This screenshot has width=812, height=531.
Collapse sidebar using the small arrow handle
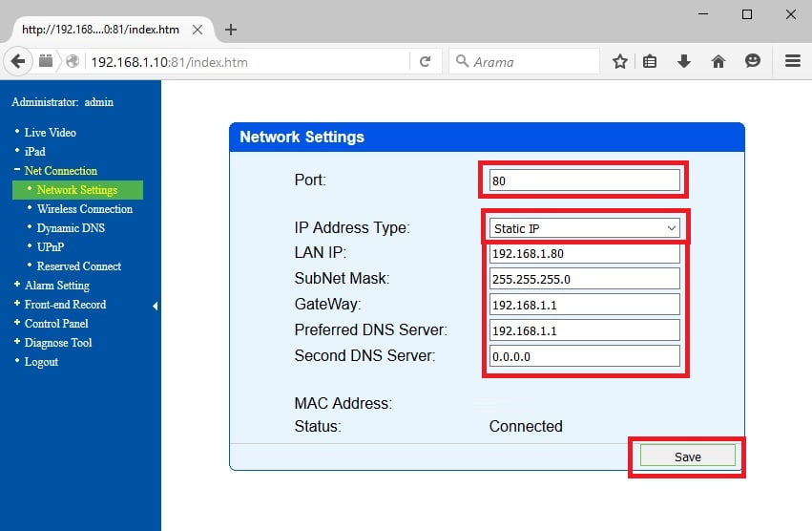coord(155,306)
